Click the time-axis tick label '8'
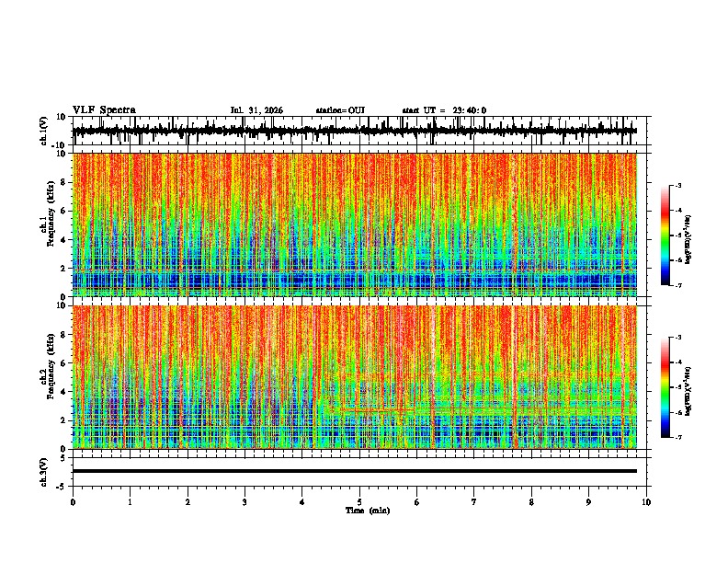 pos(531,502)
